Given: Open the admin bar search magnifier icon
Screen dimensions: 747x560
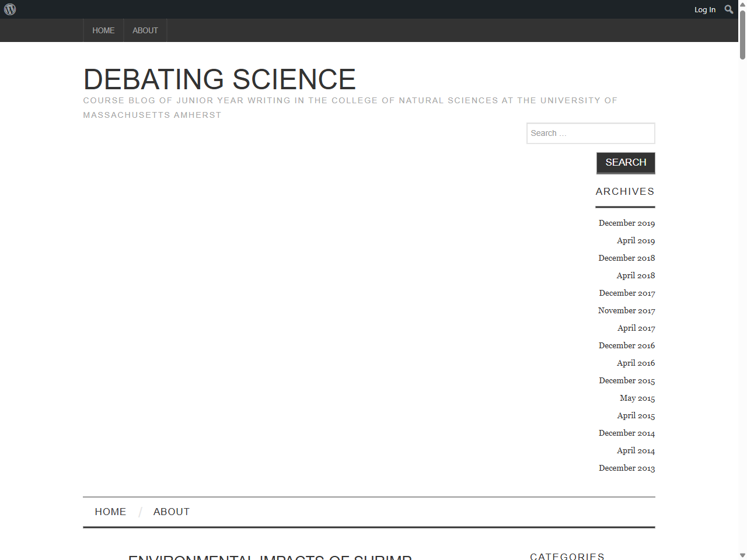Looking at the screenshot, I should coord(728,9).
